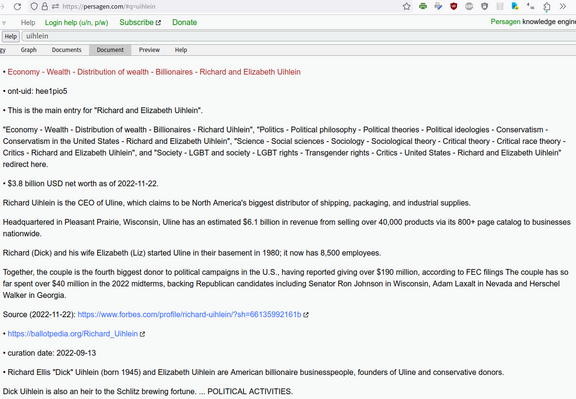Viewport: 576px width, 399px height.
Task: Open the gray padlock shield extension
Action: click(485, 6)
